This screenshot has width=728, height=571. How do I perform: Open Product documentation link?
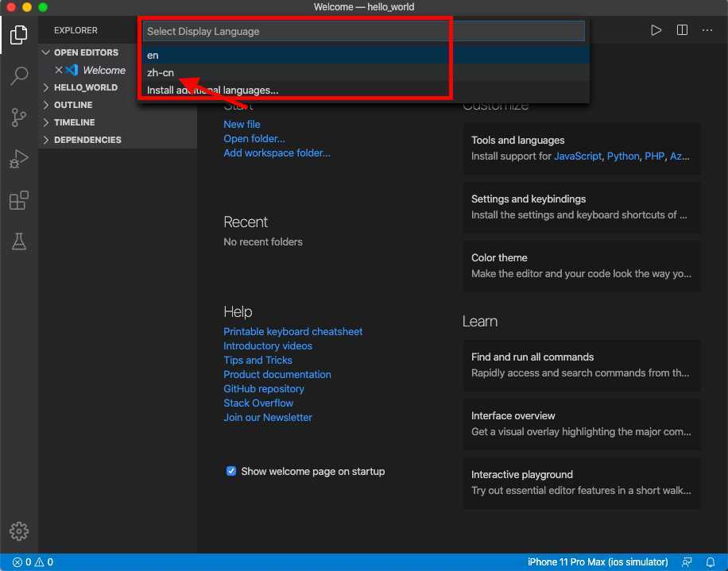tap(277, 375)
